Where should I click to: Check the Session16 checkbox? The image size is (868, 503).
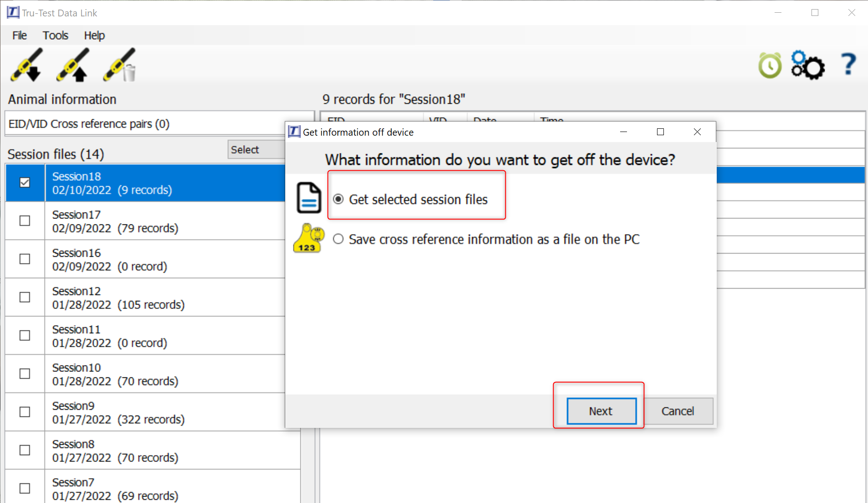(x=25, y=259)
